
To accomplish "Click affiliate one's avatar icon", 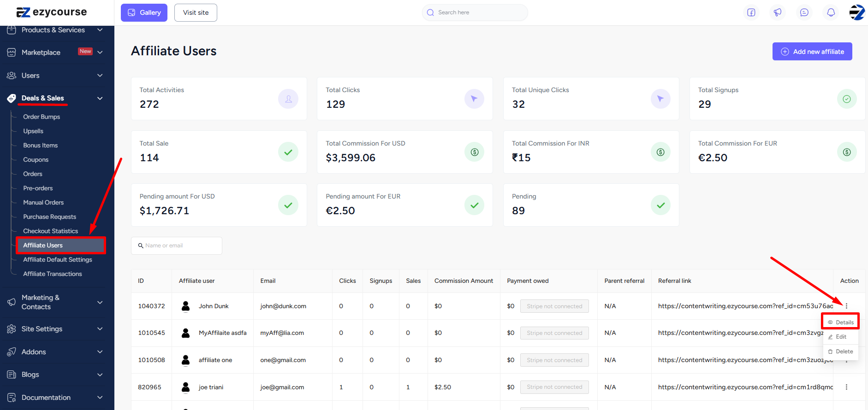I will [186, 360].
